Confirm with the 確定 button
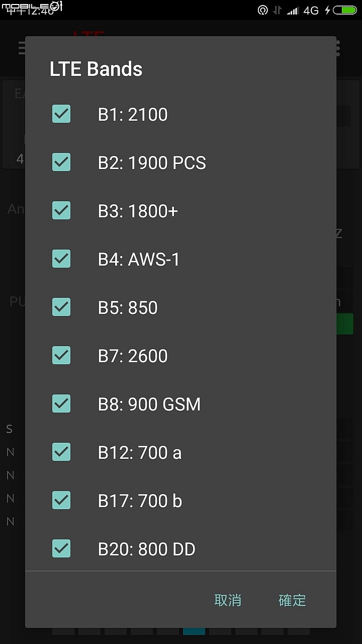 (292, 600)
